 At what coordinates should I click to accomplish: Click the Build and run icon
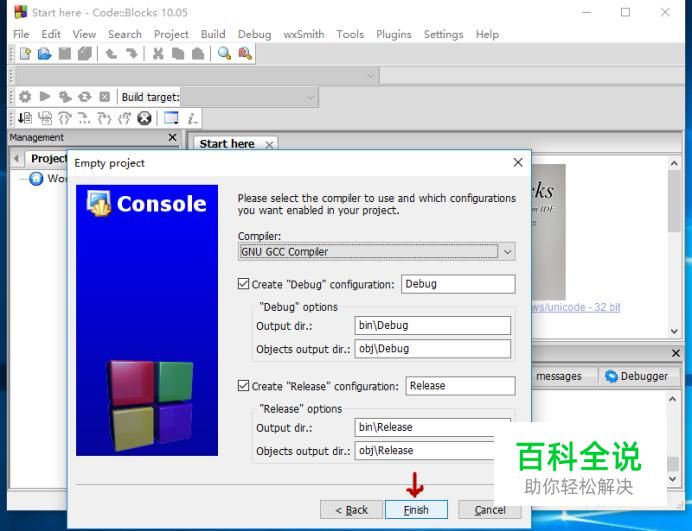point(65,97)
